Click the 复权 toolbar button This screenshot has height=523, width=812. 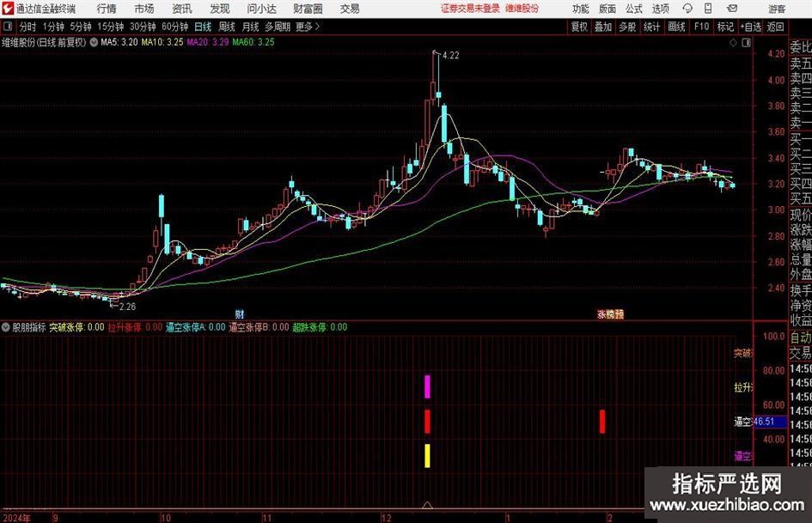tap(579, 27)
